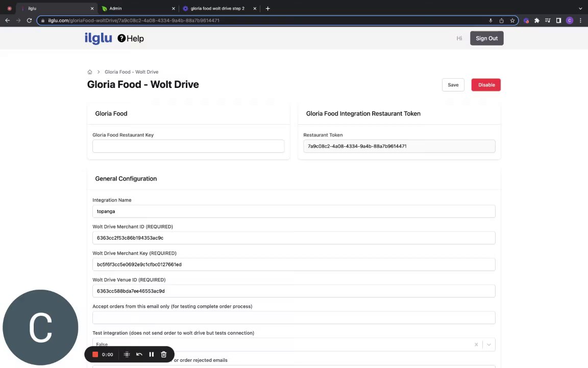This screenshot has height=368, width=588.
Task: Open the Test integration dropdown arrow
Action: 488,344
